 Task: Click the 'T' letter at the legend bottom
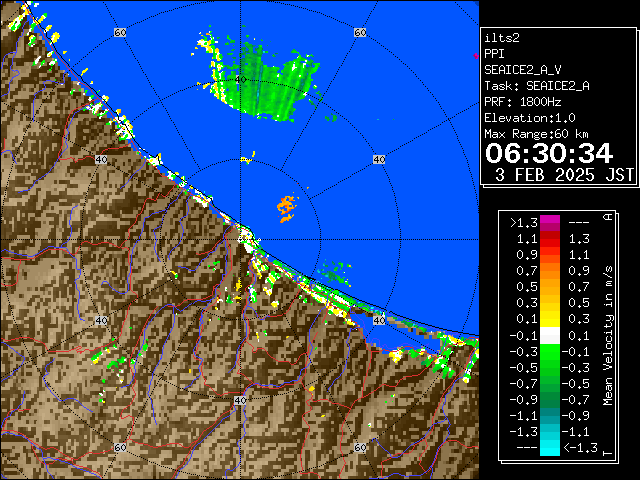pos(608,453)
